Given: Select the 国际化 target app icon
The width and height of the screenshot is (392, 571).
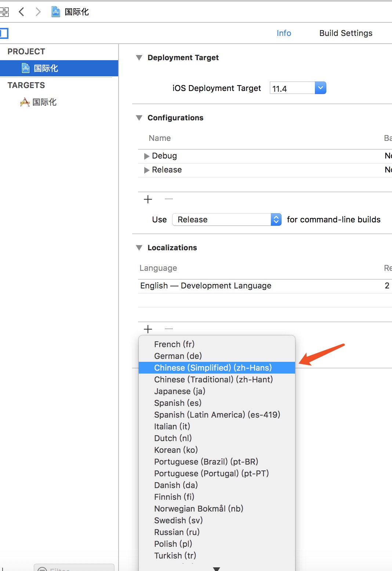Looking at the screenshot, I should [25, 102].
